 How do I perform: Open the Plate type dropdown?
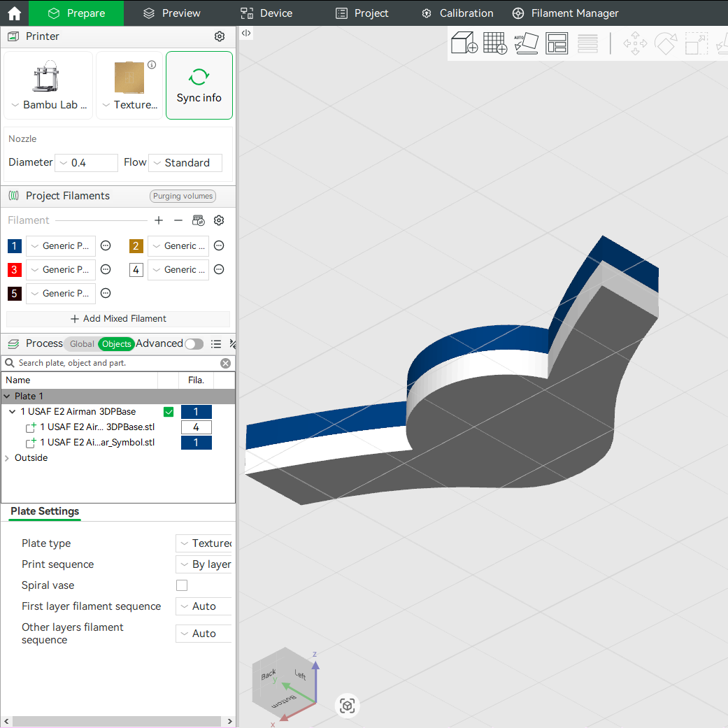[204, 543]
